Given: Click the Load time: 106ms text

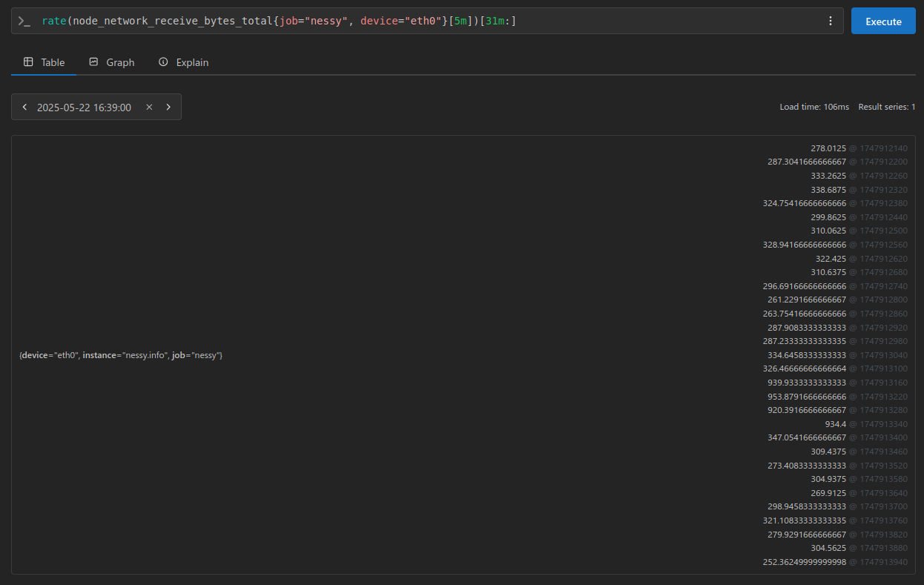Looking at the screenshot, I should point(814,108).
